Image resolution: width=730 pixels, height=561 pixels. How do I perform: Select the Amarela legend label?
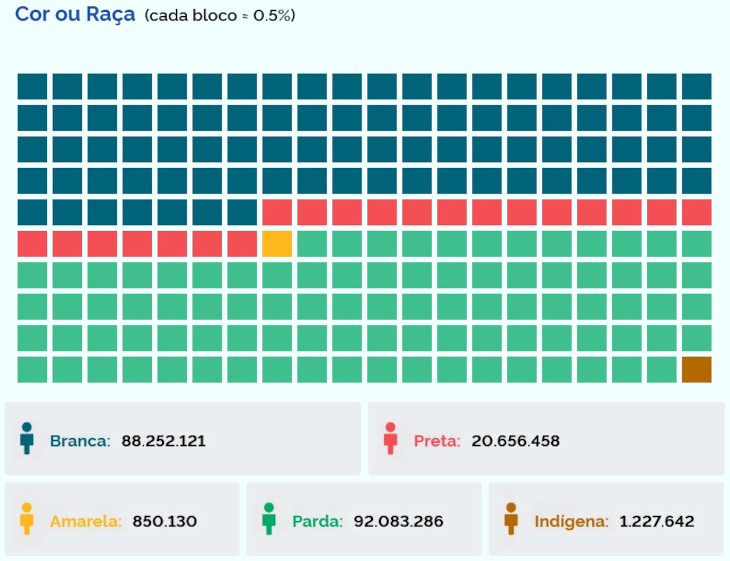[86, 521]
